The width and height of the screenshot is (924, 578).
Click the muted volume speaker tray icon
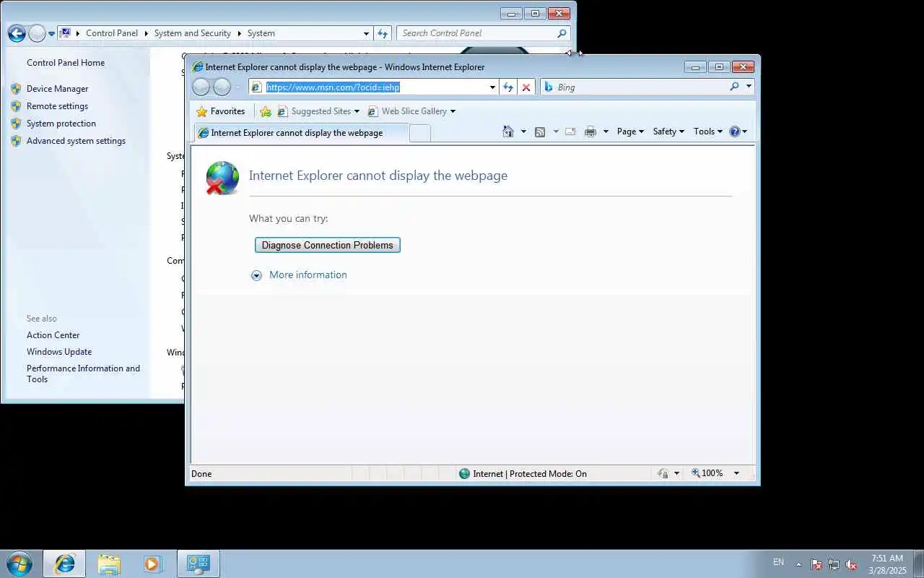tap(851, 564)
